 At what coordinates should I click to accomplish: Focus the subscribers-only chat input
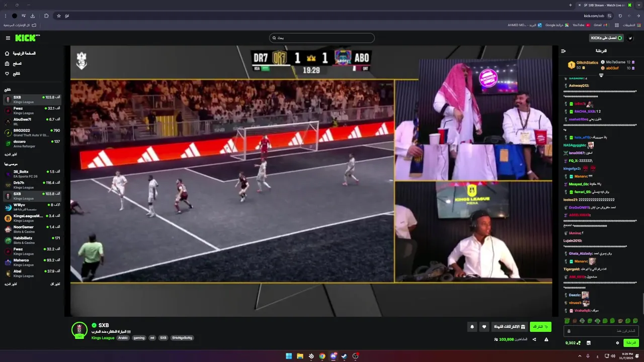pyautogui.click(x=601, y=331)
